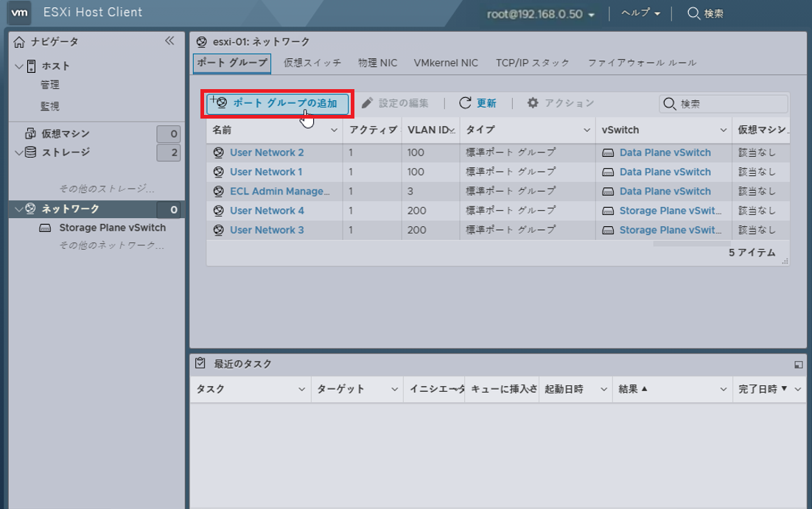Open Data Plane vSwitch link in first row

pos(665,152)
